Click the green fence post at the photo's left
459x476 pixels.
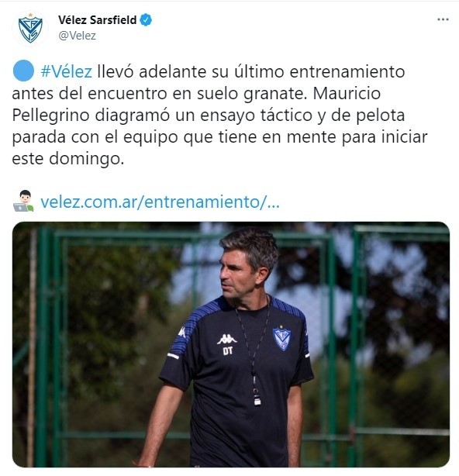tap(42, 346)
